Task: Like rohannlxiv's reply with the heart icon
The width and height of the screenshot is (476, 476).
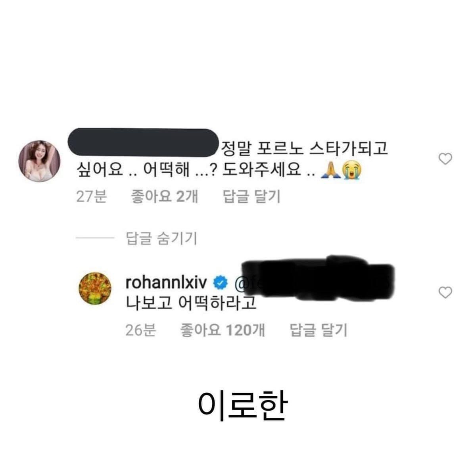Action: pos(446,292)
